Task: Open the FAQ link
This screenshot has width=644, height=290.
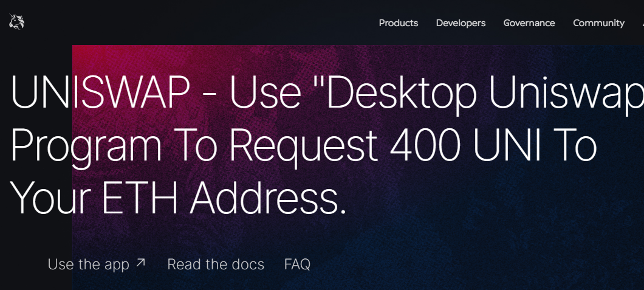Action: click(297, 264)
